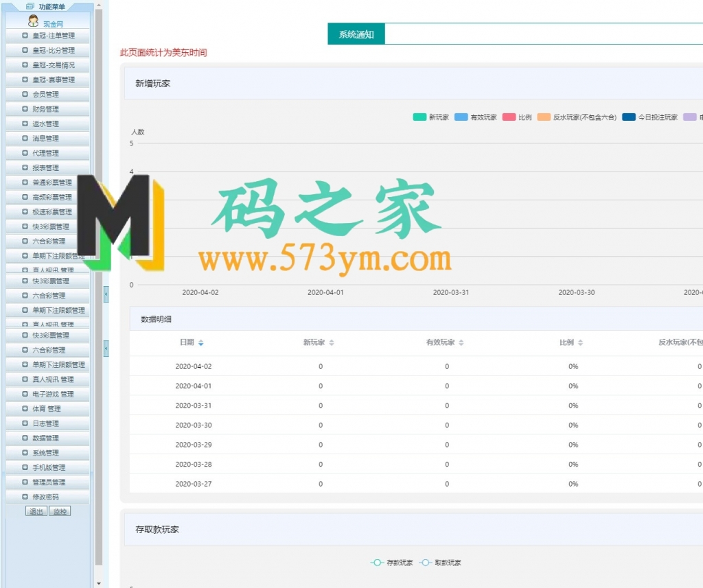703x588 pixels.
Task: Click the plus icon beside 会员管理
Action: [25, 94]
